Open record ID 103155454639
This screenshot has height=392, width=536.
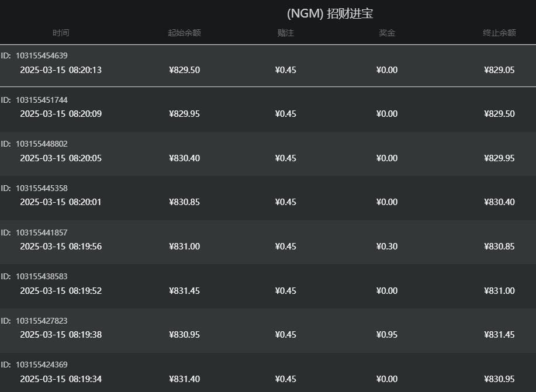42,55
